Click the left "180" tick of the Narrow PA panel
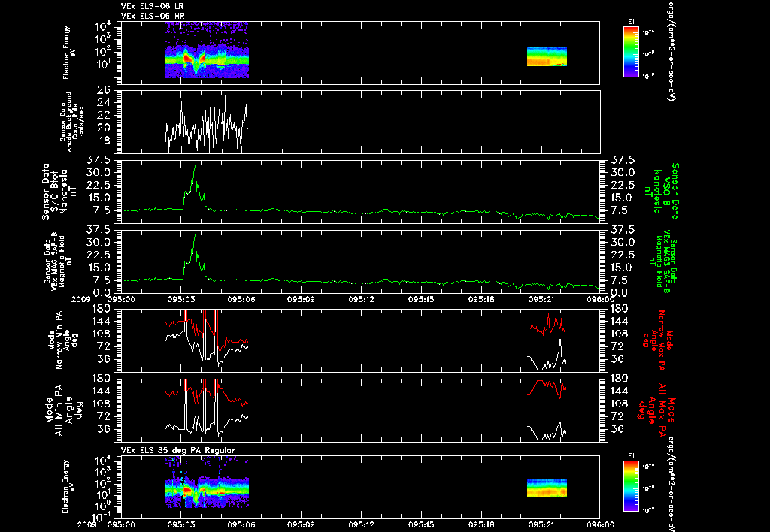Viewport: 770px width, 532px height. click(102, 308)
